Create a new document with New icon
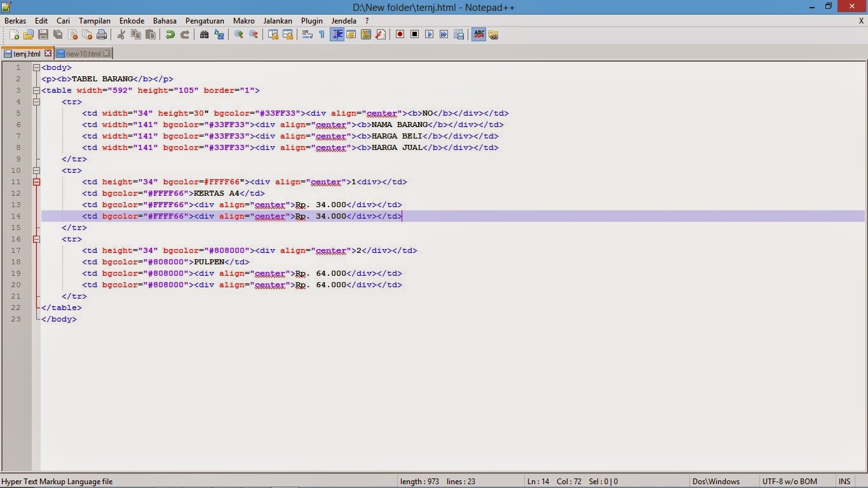The image size is (868, 488). [14, 34]
